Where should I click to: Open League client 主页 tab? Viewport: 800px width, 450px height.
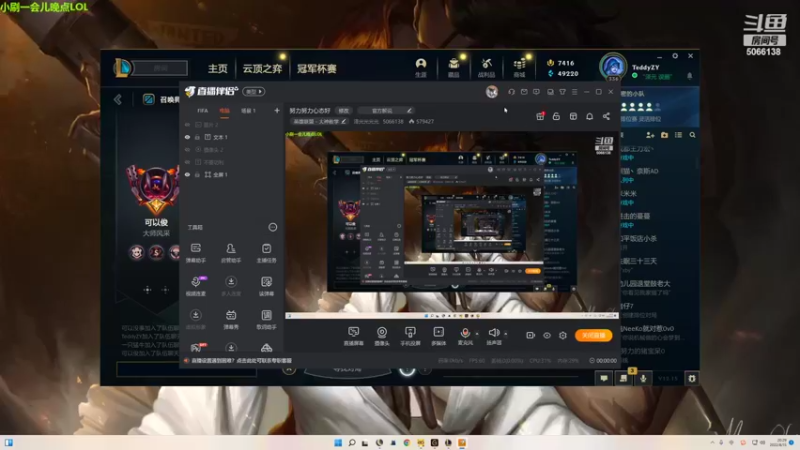pos(218,68)
